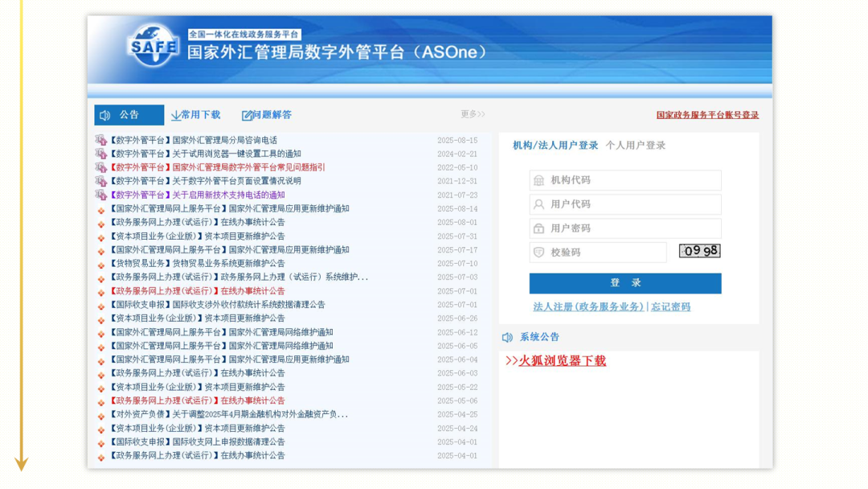Click the person icon in 用户代码 field
The image size is (868, 489).
[x=538, y=204]
